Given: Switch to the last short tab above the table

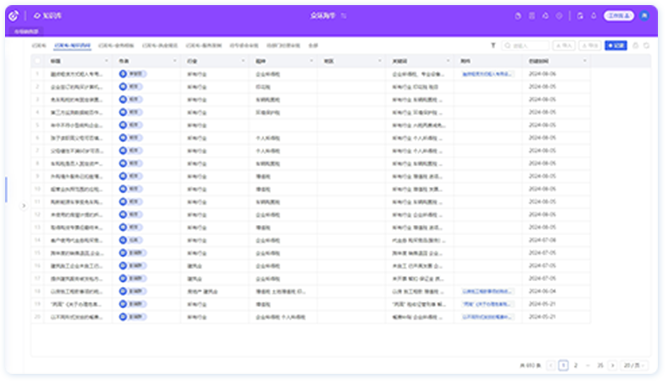Looking at the screenshot, I should [x=313, y=45].
